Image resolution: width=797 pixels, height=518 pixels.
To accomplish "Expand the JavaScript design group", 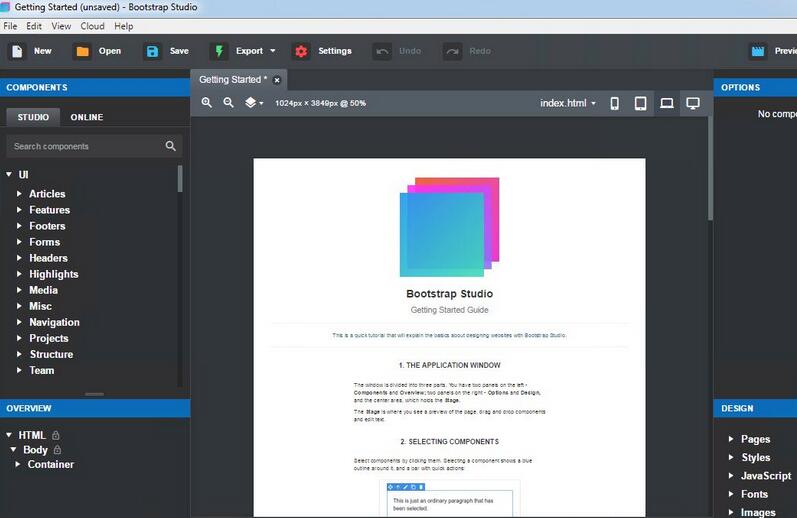I will coord(731,475).
